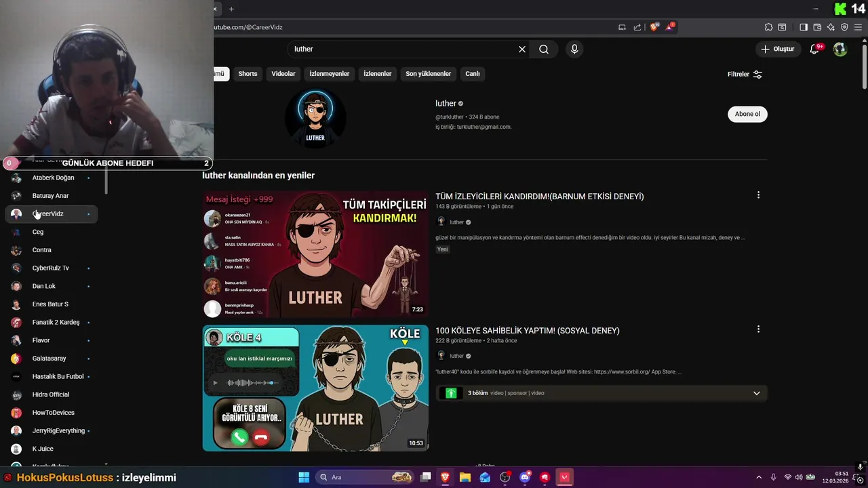868x488 pixels.
Task: Click the Windows Start button
Action: point(304,477)
